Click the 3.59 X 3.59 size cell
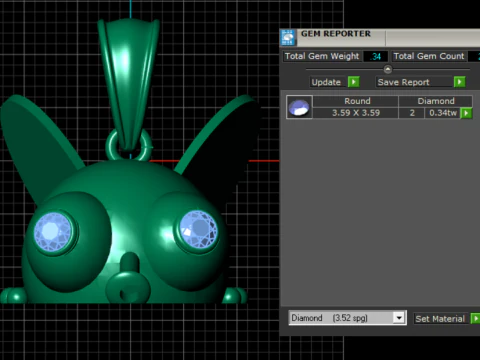 [356, 113]
